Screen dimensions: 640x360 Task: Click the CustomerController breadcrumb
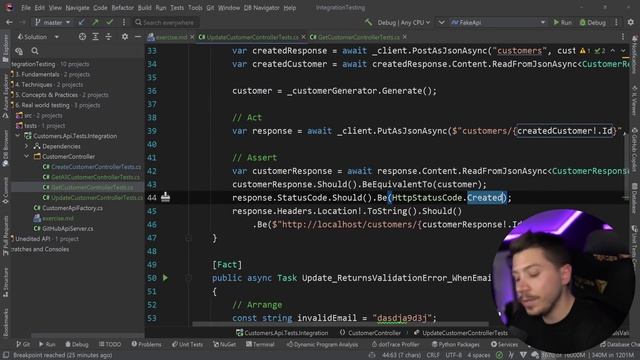(370, 333)
